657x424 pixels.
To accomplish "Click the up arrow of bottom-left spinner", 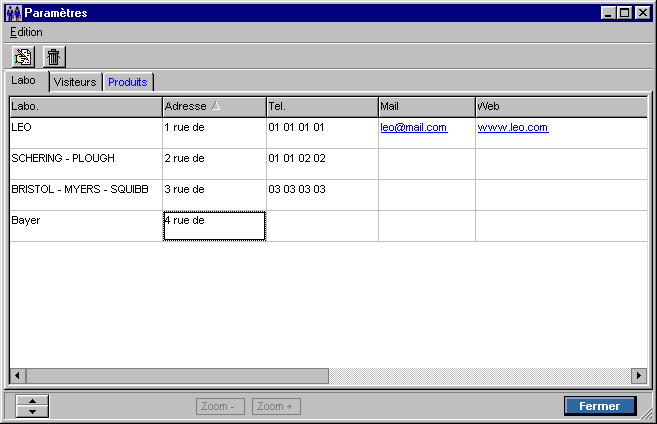I will click(x=32, y=401).
